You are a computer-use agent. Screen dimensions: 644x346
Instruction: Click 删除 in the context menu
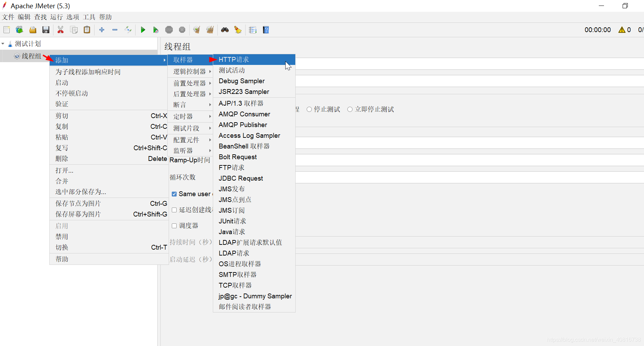(x=109, y=158)
